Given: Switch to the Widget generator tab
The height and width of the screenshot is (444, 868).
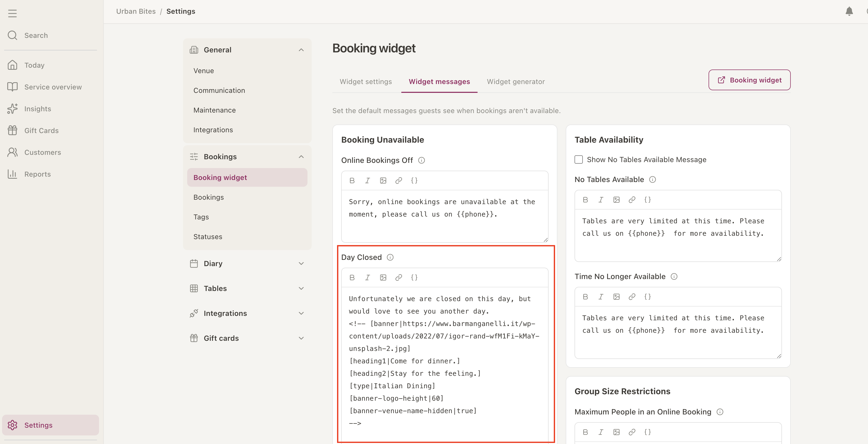Looking at the screenshot, I should tap(516, 82).
